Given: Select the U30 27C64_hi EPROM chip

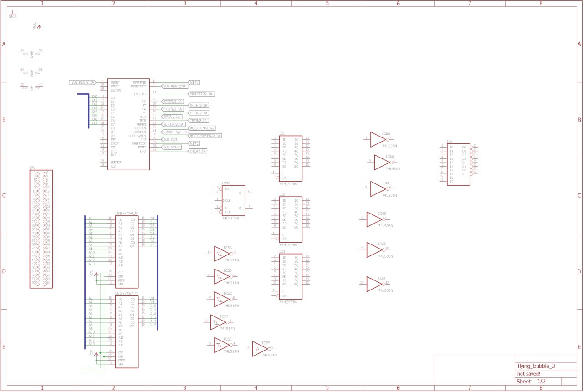Looking at the screenshot, I should 127,331.
